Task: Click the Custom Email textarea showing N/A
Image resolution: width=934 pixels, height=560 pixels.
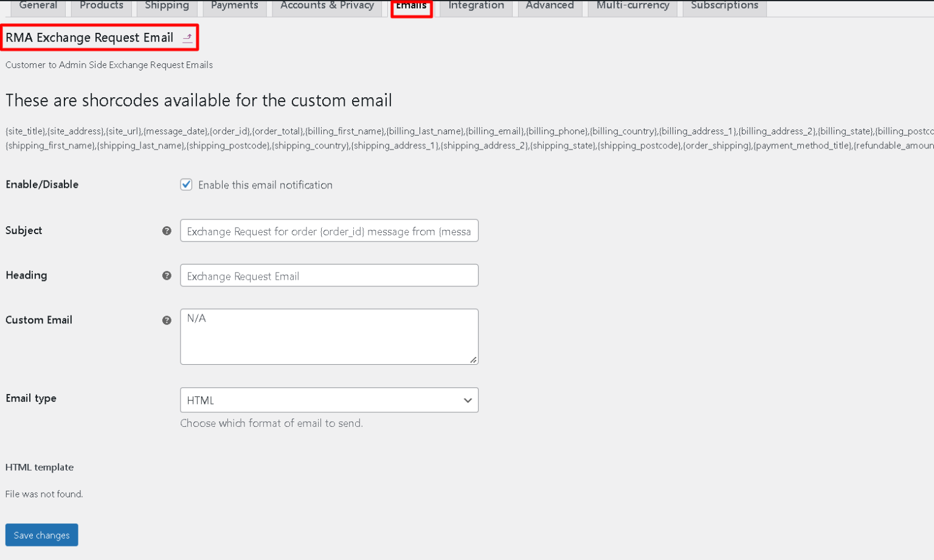Action: click(328, 336)
